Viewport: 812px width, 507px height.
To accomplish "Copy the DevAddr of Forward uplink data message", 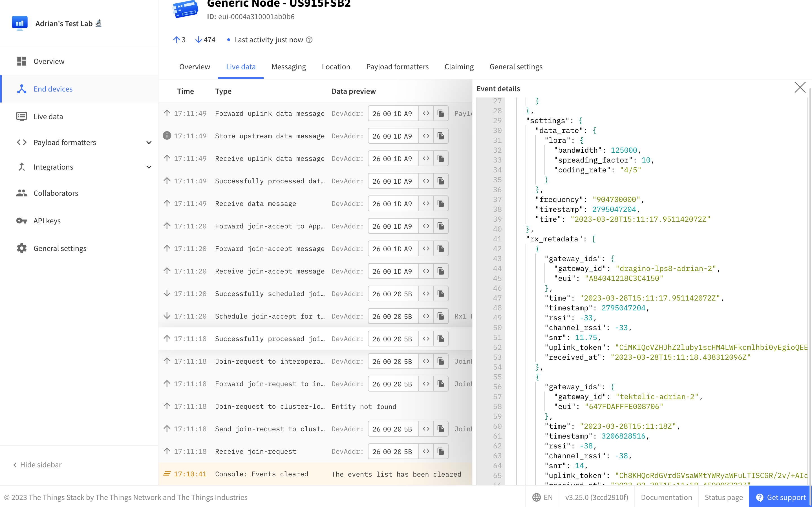I will pos(441,113).
